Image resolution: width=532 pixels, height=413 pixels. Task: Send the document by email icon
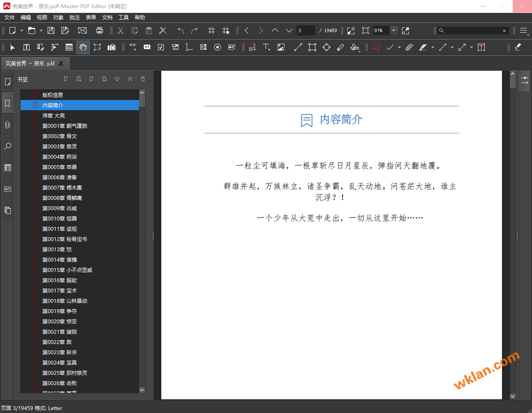coord(82,30)
